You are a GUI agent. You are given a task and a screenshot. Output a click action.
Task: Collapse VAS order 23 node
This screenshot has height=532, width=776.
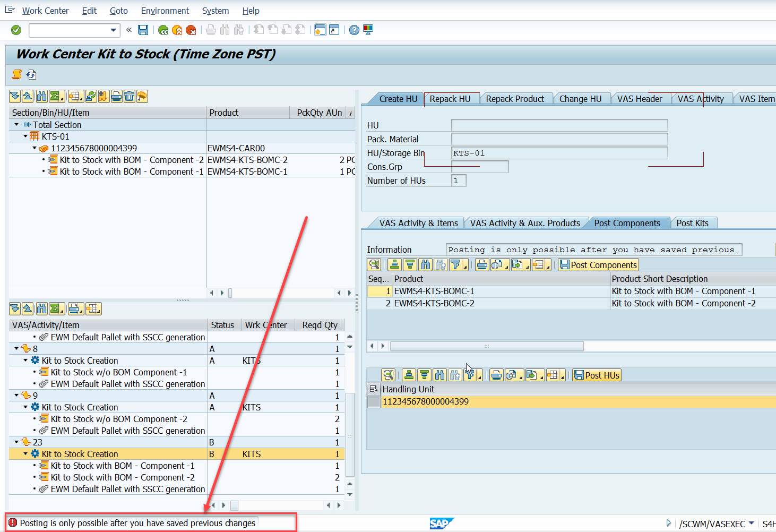16,442
